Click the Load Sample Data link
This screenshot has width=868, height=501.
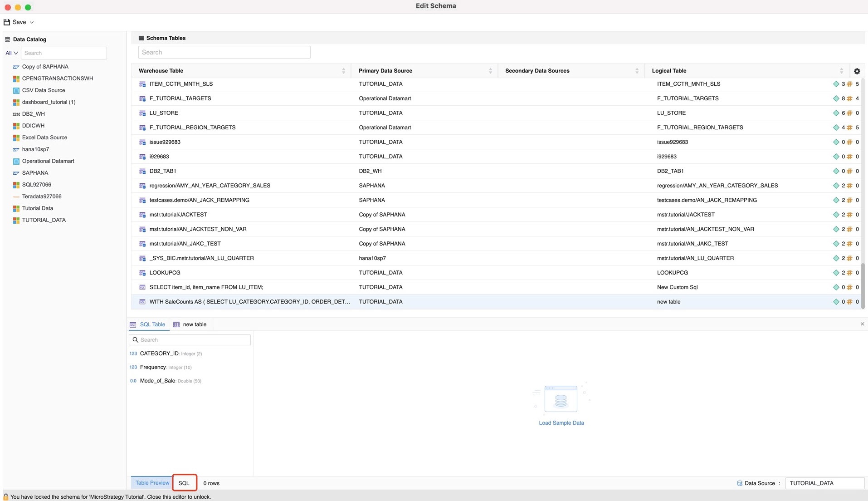point(561,422)
